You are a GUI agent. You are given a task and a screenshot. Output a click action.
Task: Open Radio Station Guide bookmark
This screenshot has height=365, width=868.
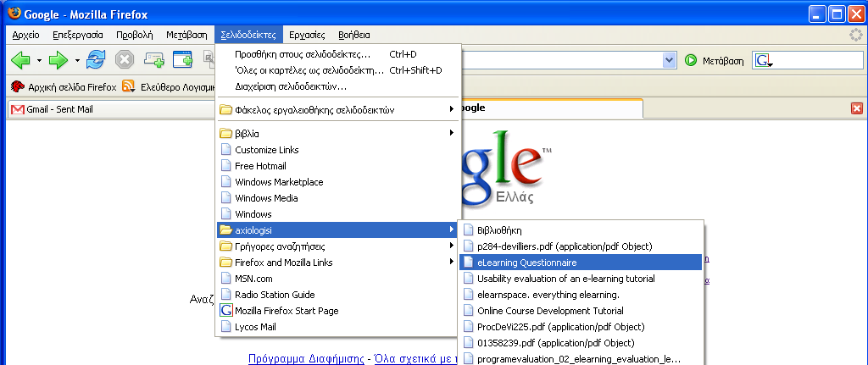(338, 294)
